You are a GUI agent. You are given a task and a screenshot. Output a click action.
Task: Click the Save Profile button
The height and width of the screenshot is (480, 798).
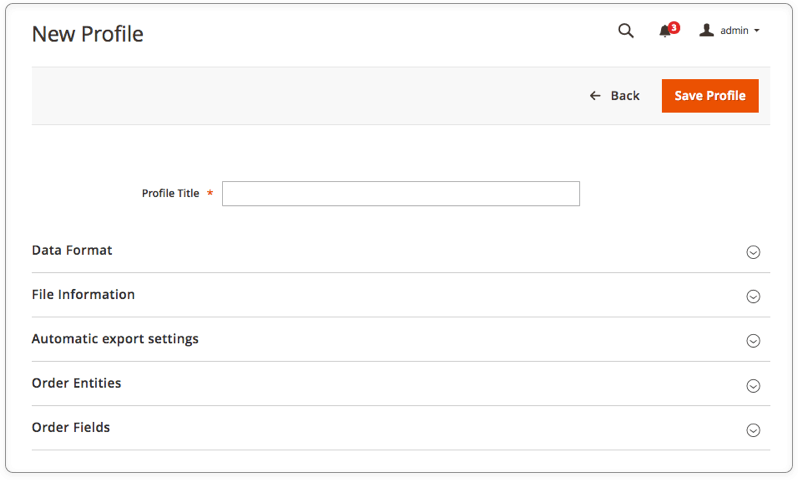click(x=710, y=96)
